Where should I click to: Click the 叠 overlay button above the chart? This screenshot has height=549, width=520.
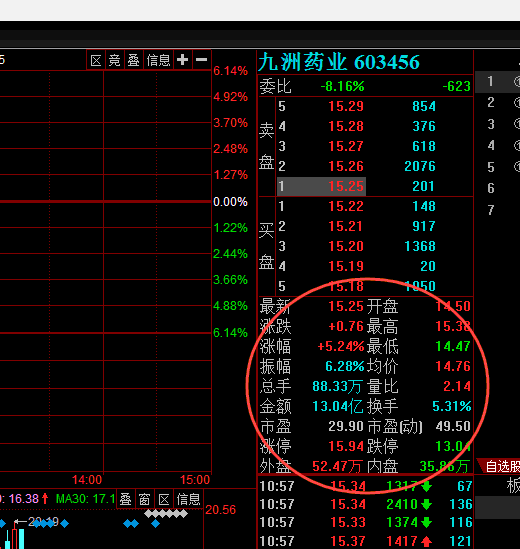(133, 60)
